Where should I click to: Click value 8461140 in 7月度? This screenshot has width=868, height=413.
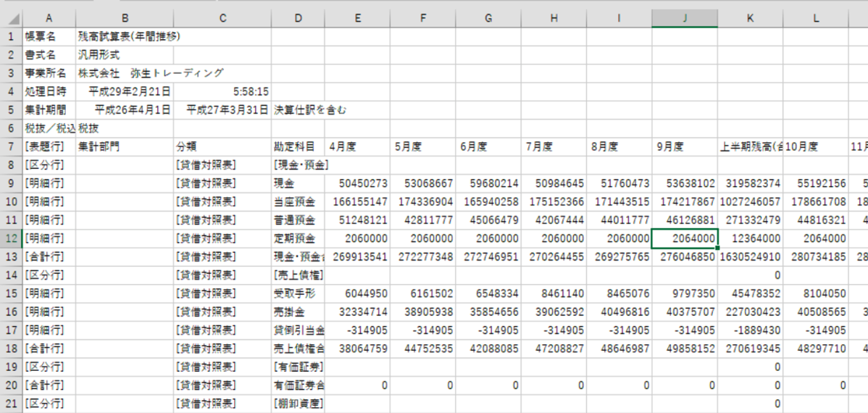click(x=554, y=294)
